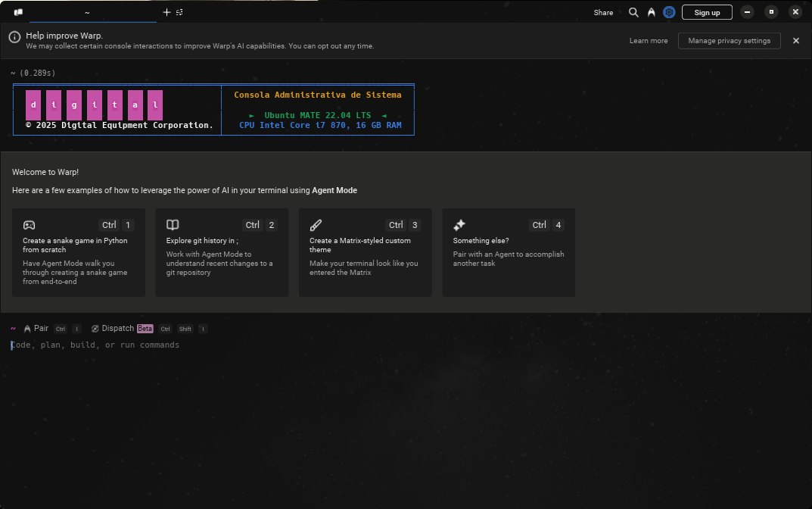Open the Warp AI icon in the title bar
This screenshot has width=812, height=509.
(652, 12)
